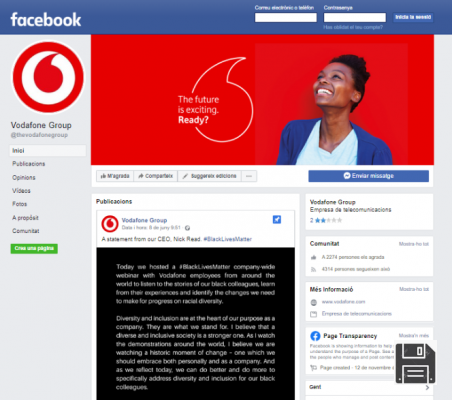Click the Inicia la sessió button
Image resolution: width=452 pixels, height=400 pixels.
click(x=413, y=17)
